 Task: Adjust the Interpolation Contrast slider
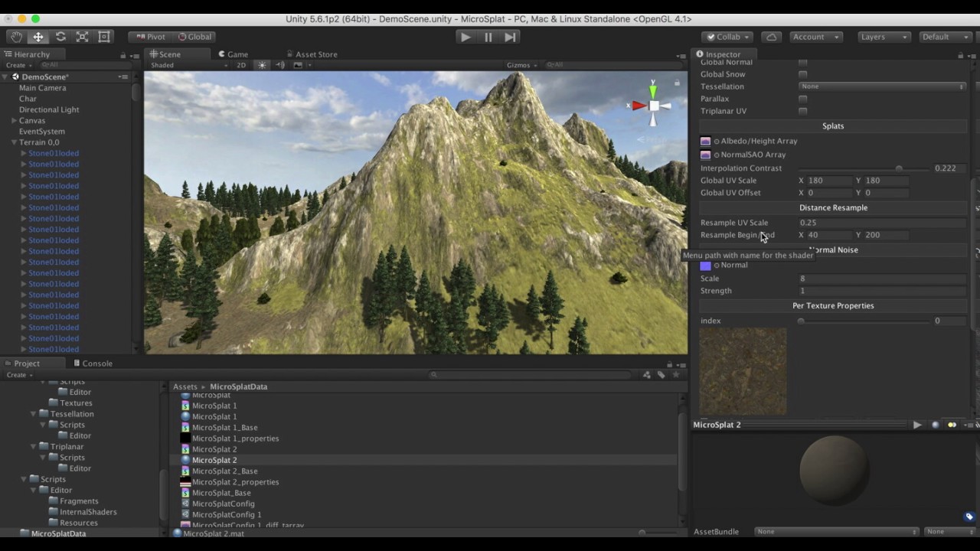[863, 168]
